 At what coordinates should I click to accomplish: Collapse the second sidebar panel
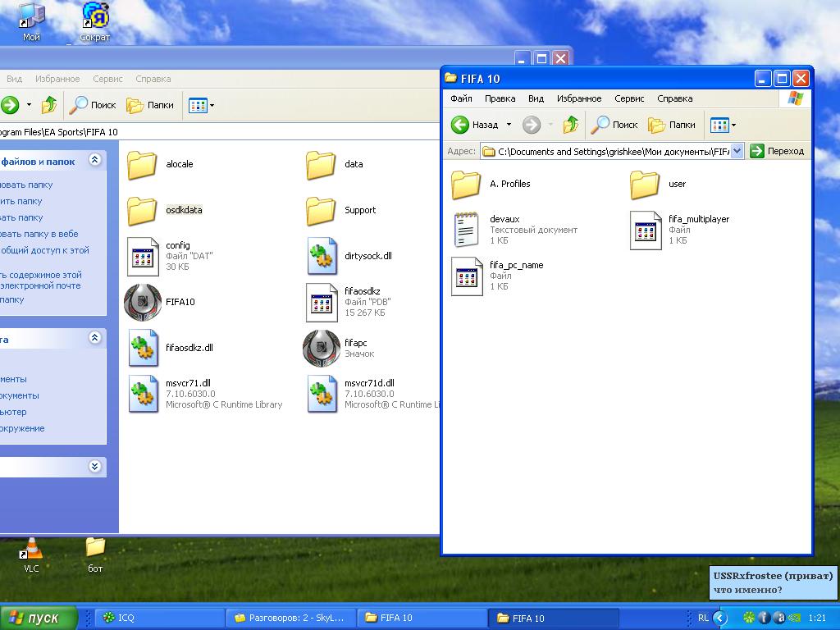click(95, 337)
